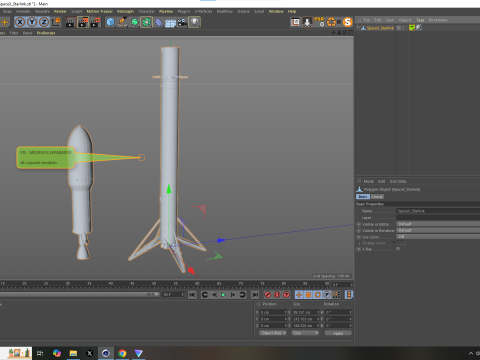Open the green generators icon

tap(134, 22)
